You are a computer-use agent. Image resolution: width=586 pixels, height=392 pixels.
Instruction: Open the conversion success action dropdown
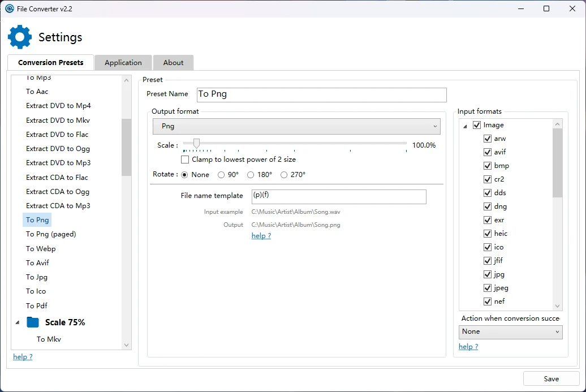click(511, 332)
